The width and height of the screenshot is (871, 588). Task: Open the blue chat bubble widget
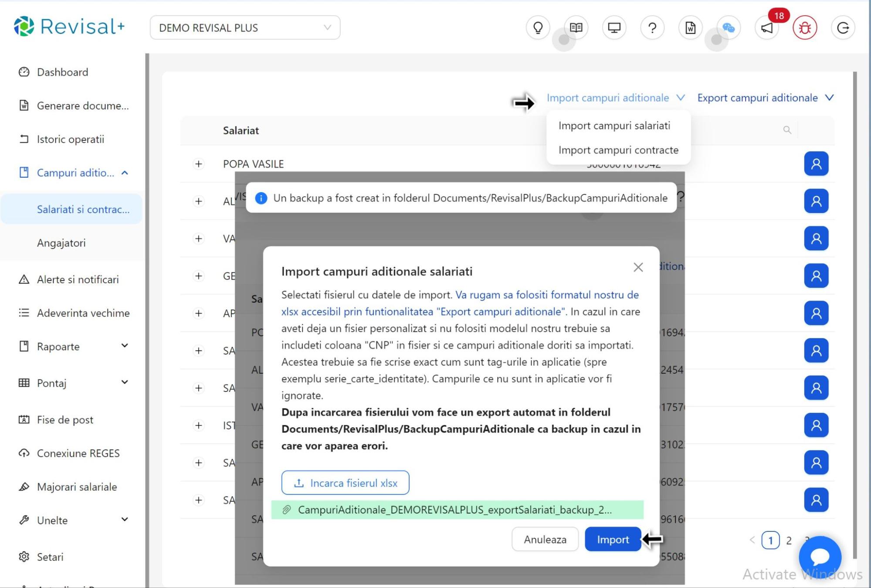coord(820,556)
